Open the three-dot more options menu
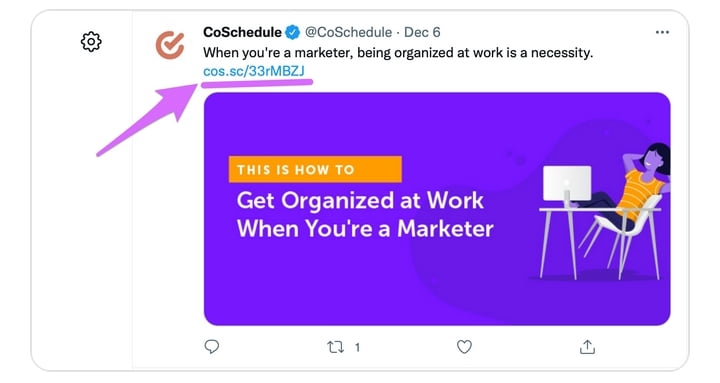The width and height of the screenshot is (720, 383). (x=662, y=32)
